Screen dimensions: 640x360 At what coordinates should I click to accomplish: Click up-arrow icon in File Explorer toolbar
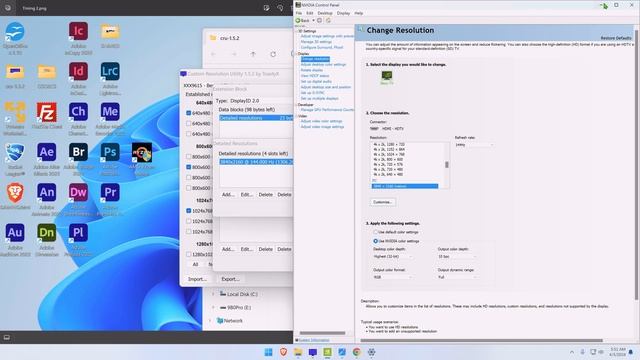[253, 54]
